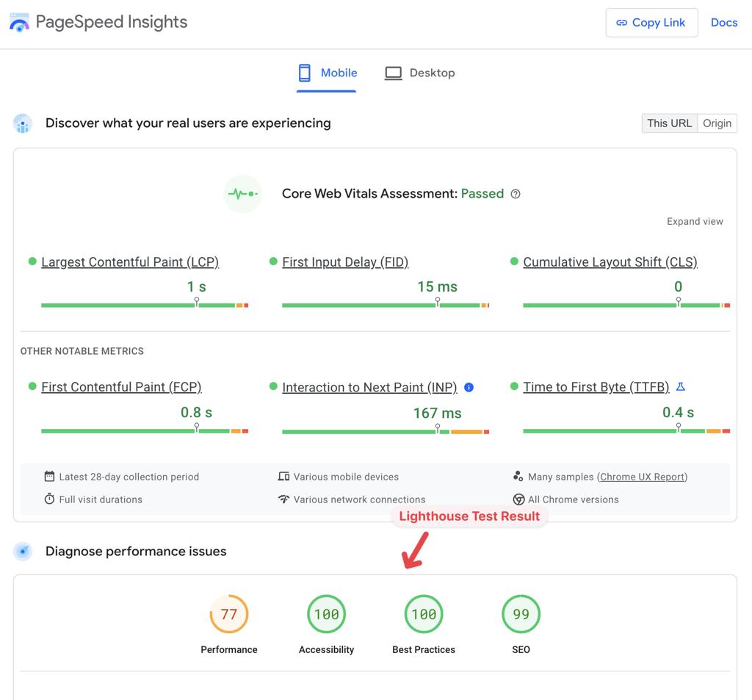Click the FCP value 0.8 s
Screen dimensions: 752x700
[x=196, y=412]
